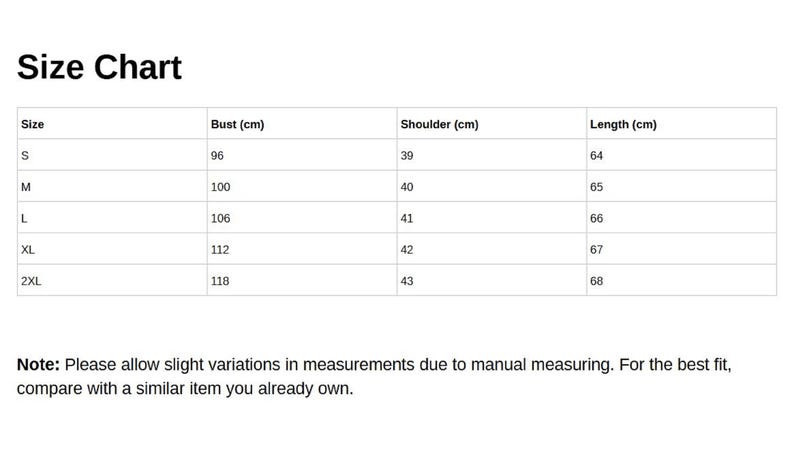
Task: Click the measurement variations note text
Action: point(374,376)
